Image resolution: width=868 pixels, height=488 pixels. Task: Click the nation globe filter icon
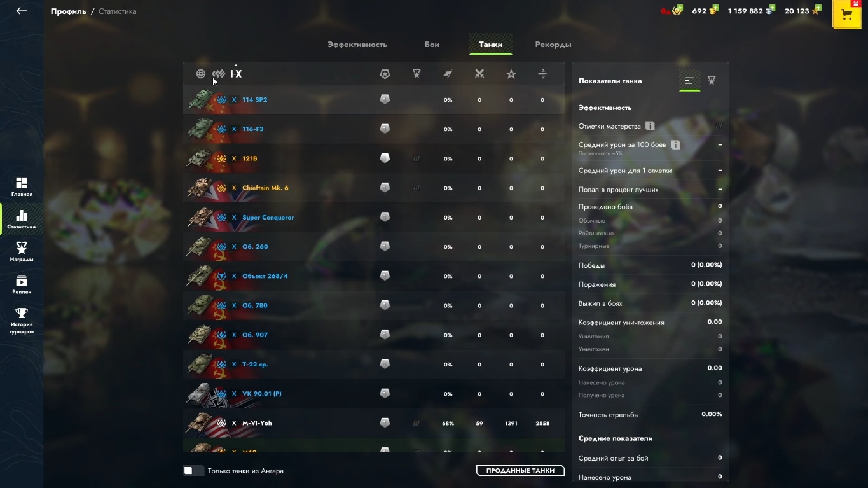coord(200,74)
